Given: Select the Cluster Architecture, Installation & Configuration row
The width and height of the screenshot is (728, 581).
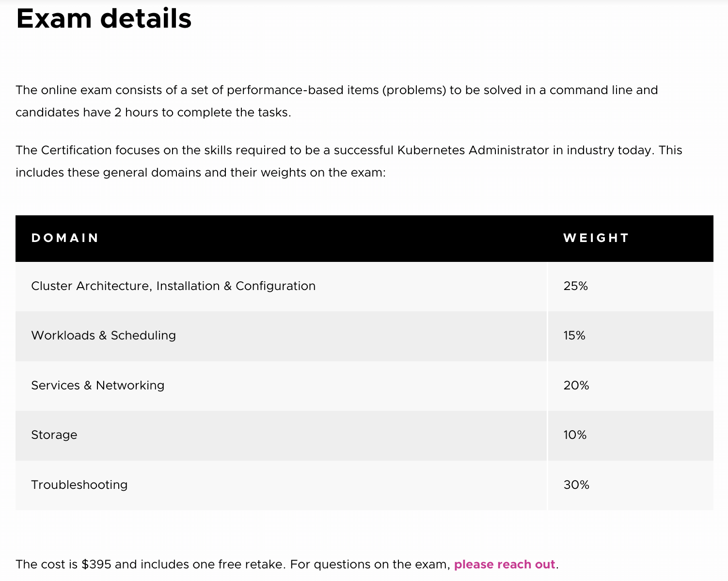Looking at the screenshot, I should [364, 287].
